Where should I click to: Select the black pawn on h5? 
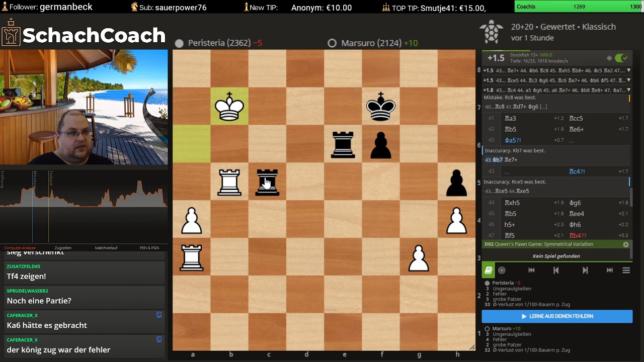point(456,182)
